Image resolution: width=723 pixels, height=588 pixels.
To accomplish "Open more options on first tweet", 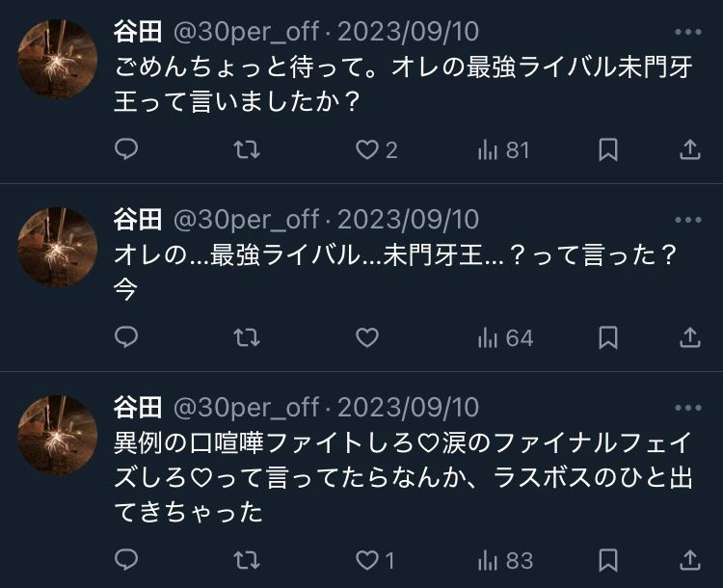I will pos(688,32).
